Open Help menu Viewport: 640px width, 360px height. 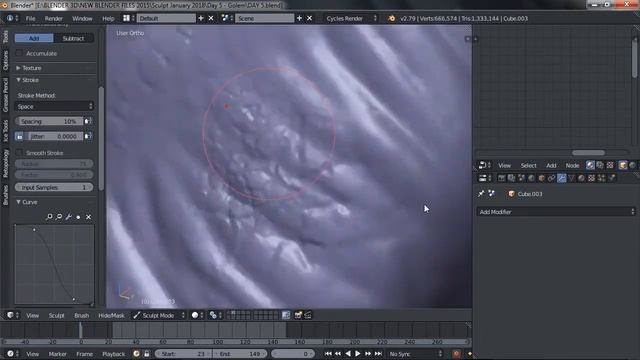pyautogui.click(x=108, y=19)
